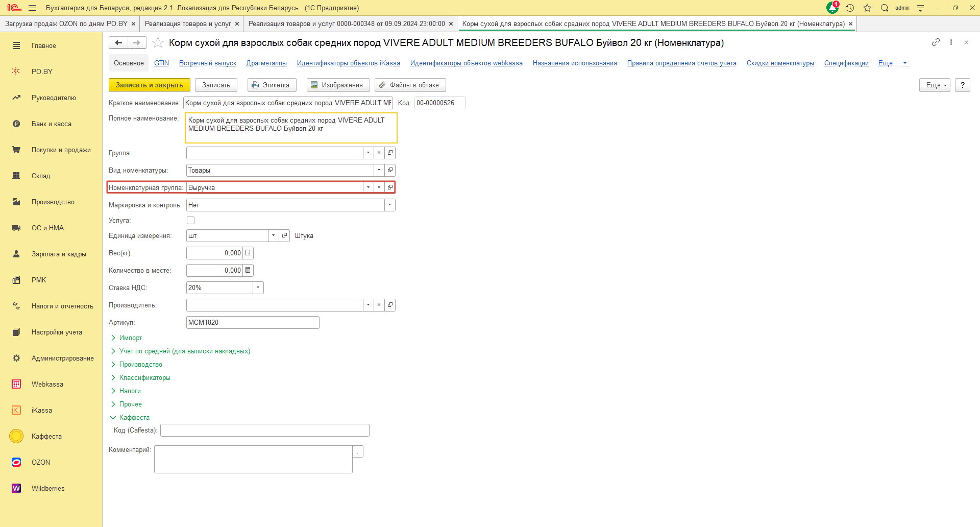The width and height of the screenshot is (980, 527).
Task: Go forward with the right arrow button
Action: click(x=137, y=42)
